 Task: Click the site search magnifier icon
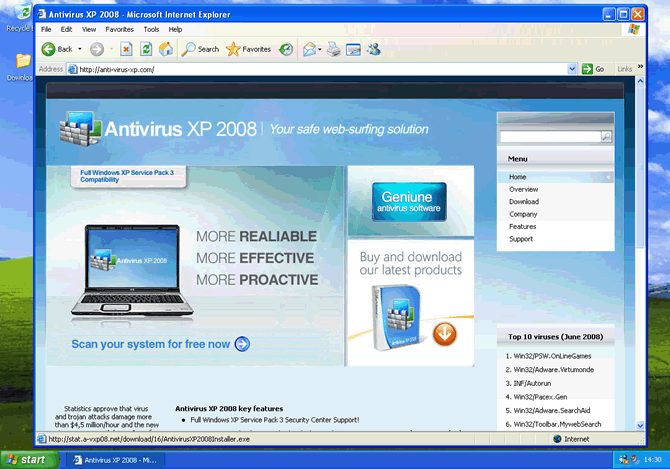[x=606, y=136]
